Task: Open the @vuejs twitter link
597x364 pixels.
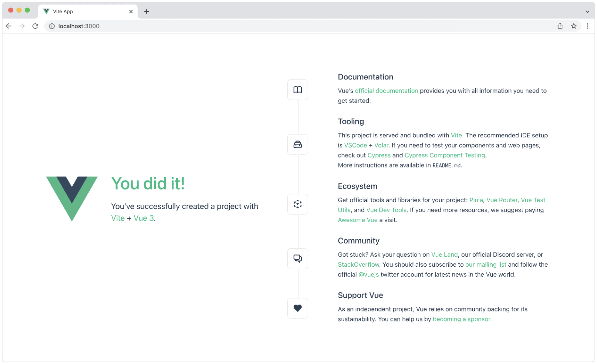Action: [369, 275]
